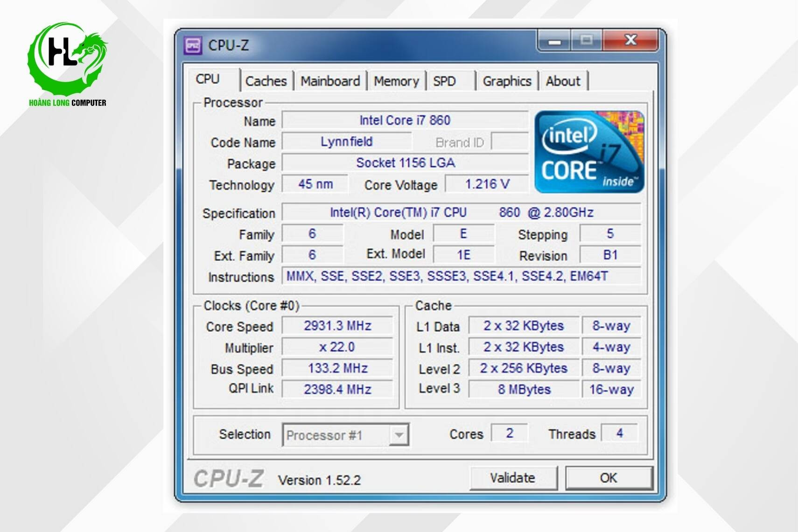Click L1 Data size 2 x 32 KBytes
The height and width of the screenshot is (532, 798).
tap(524, 326)
